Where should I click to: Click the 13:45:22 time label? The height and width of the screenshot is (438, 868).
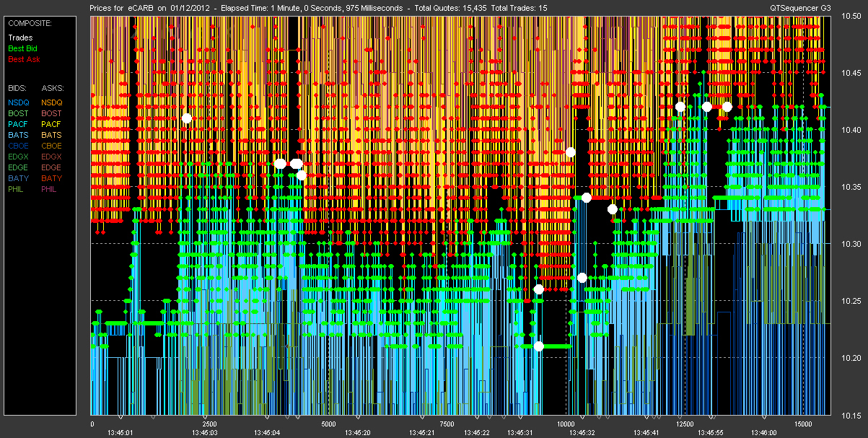(476, 433)
